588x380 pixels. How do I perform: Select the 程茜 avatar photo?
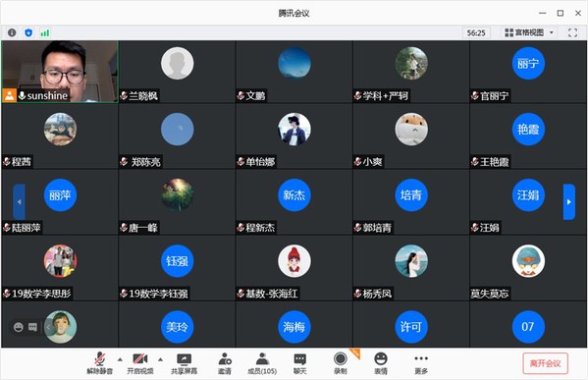(60, 129)
